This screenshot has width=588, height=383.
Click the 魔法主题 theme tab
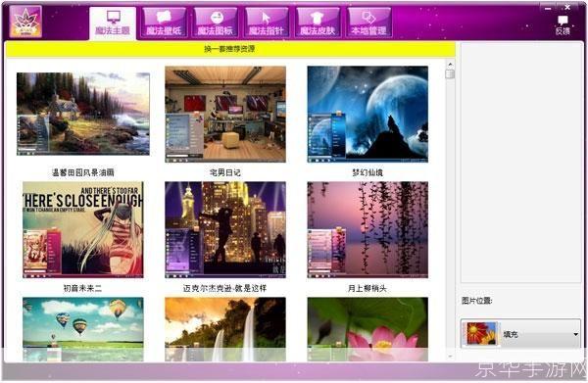(x=113, y=24)
